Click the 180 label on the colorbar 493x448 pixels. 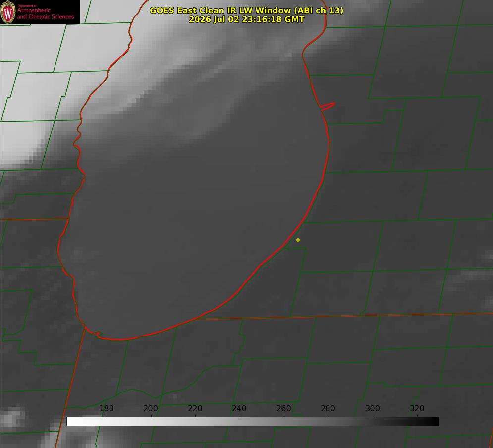point(106,408)
